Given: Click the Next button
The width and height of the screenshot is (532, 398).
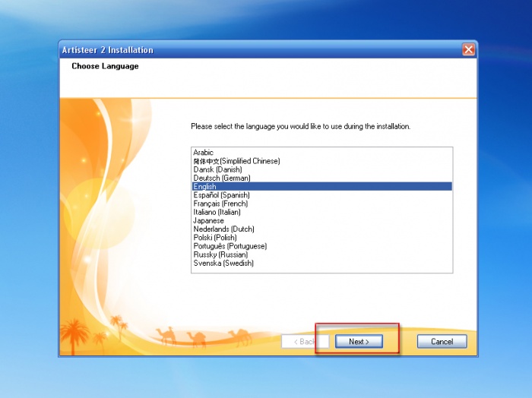Looking at the screenshot, I should click(359, 341).
